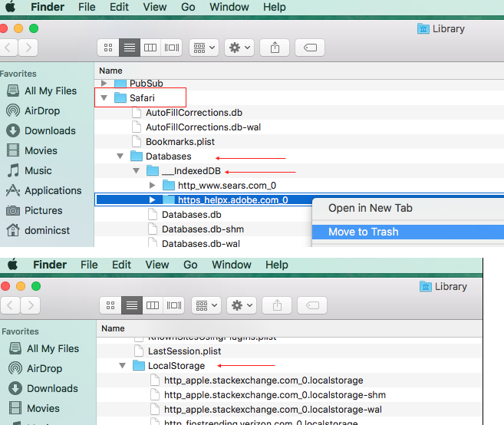Select Databases.db-shm file

coord(196,229)
